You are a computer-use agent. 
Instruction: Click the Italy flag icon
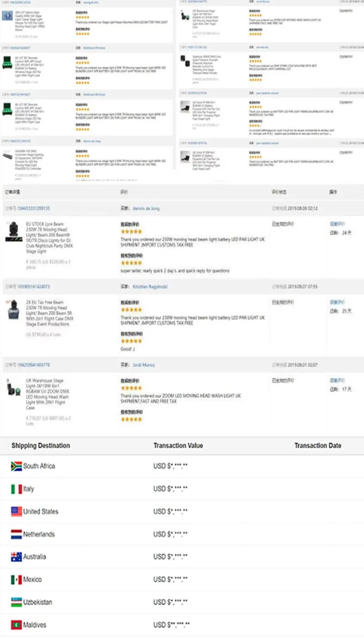pyautogui.click(x=16, y=489)
